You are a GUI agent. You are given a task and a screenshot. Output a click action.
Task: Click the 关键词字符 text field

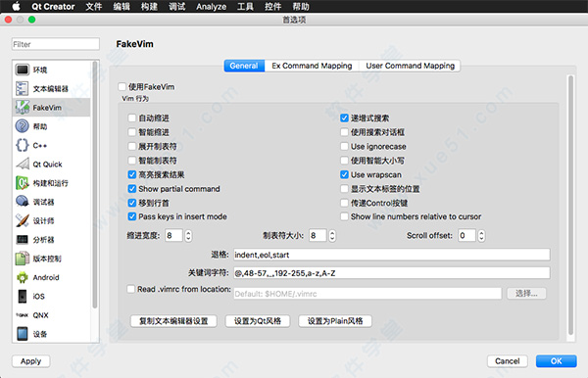point(391,273)
